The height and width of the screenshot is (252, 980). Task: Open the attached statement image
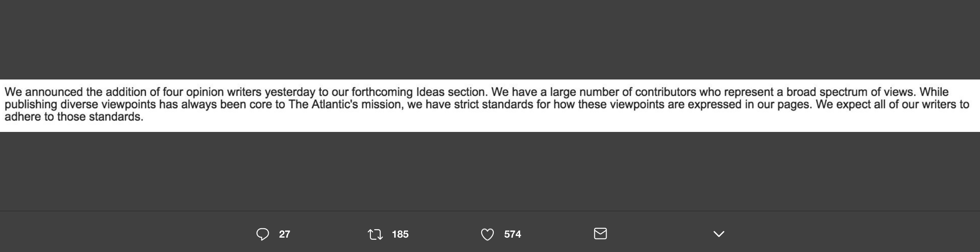pyautogui.click(x=490, y=105)
